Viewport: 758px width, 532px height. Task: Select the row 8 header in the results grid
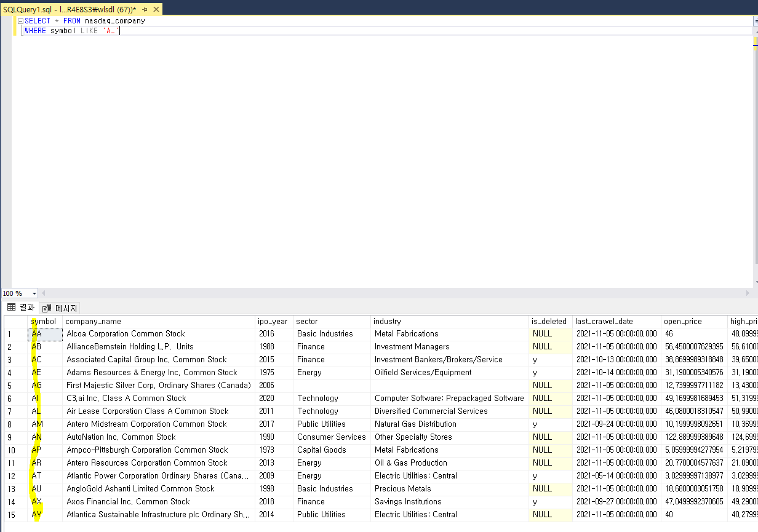15,424
